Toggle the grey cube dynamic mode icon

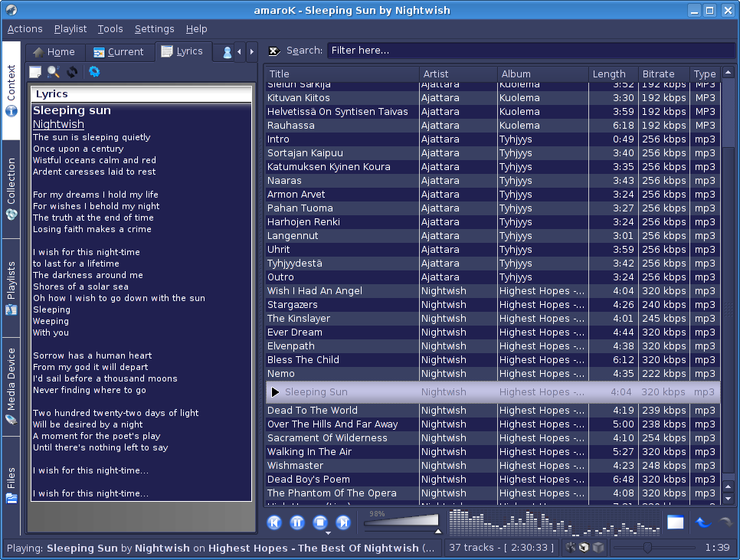point(598,547)
